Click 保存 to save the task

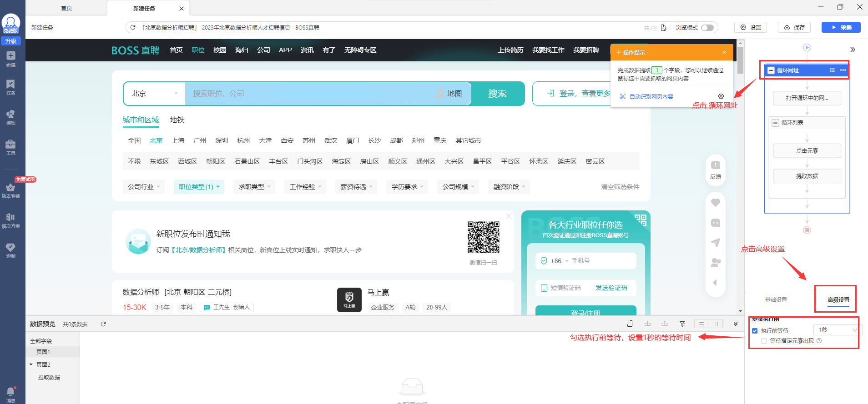pyautogui.click(x=794, y=27)
